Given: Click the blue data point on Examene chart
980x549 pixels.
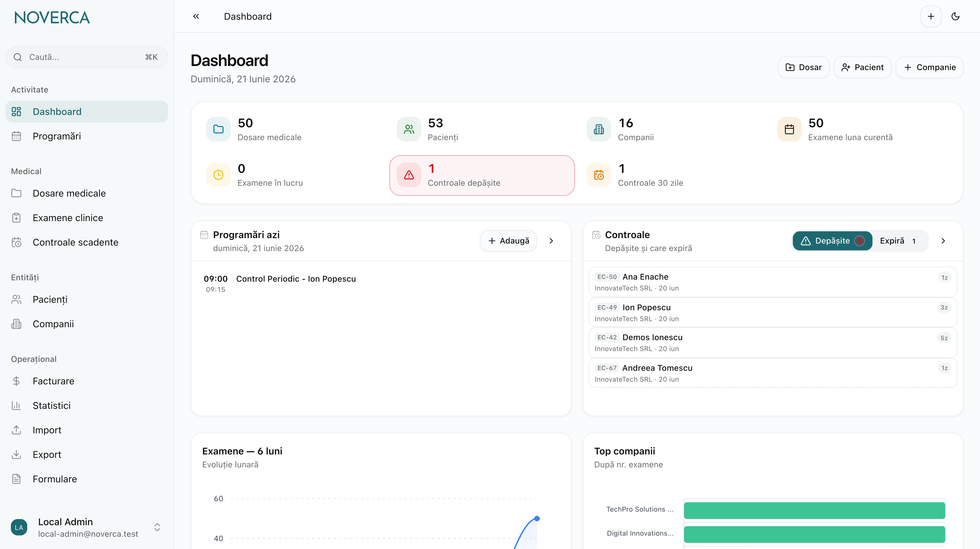Looking at the screenshot, I should (x=537, y=519).
